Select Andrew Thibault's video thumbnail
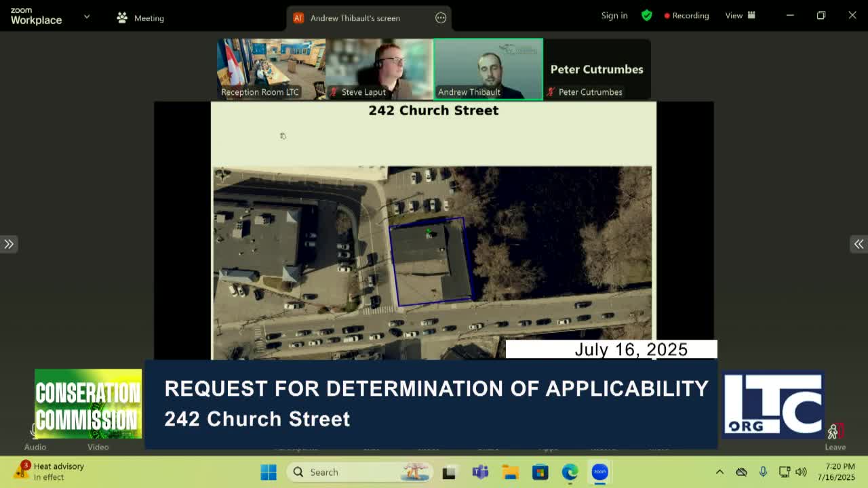 (x=488, y=69)
